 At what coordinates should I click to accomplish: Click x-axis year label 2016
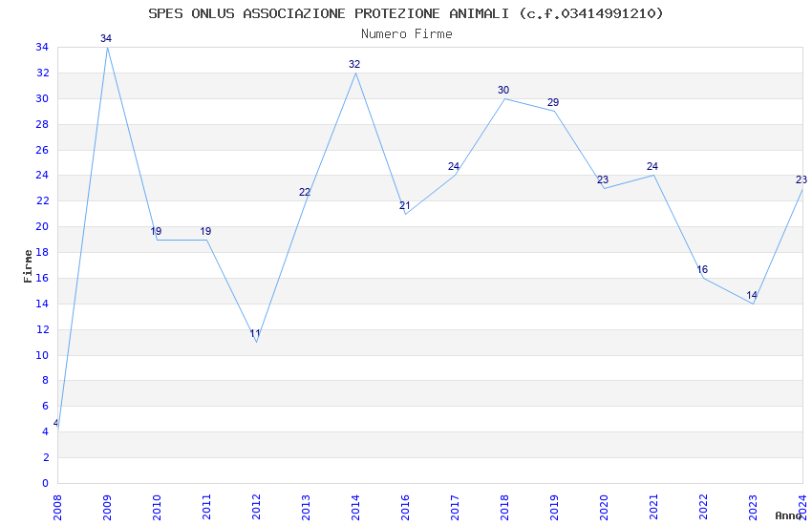[405, 507]
